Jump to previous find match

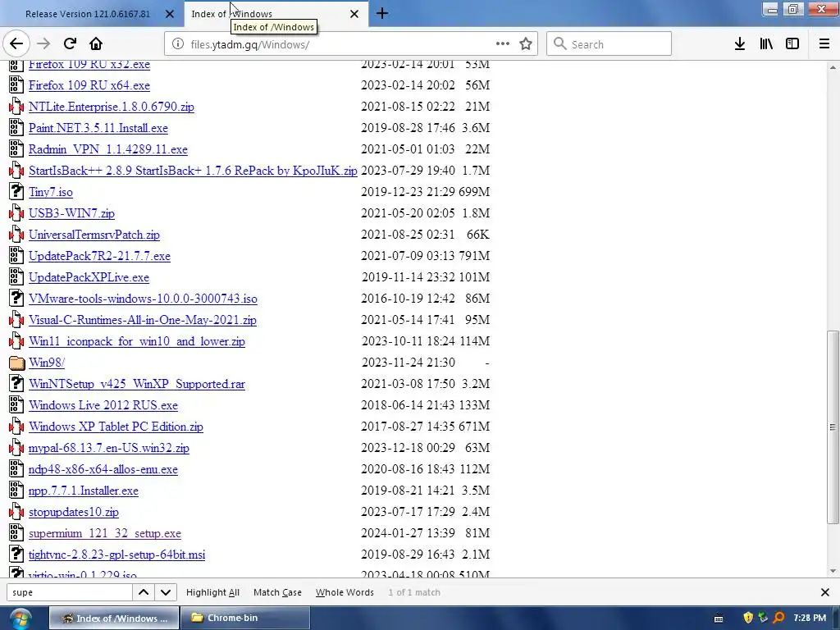[x=144, y=592]
